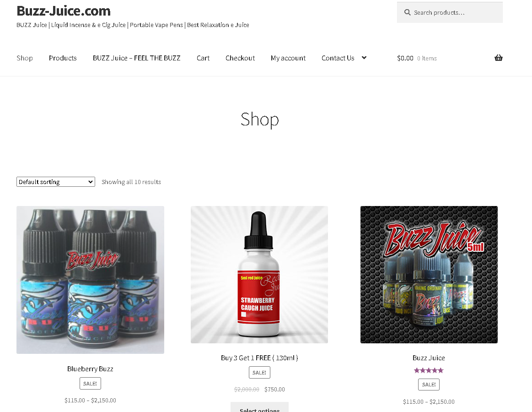Open the Blueberry Buzz product image
The image size is (532, 412).
tap(90, 280)
